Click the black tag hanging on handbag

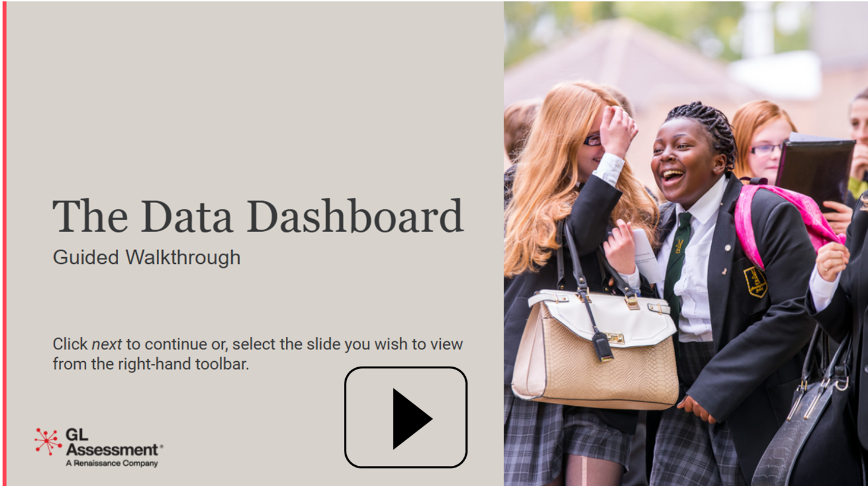pos(602,348)
